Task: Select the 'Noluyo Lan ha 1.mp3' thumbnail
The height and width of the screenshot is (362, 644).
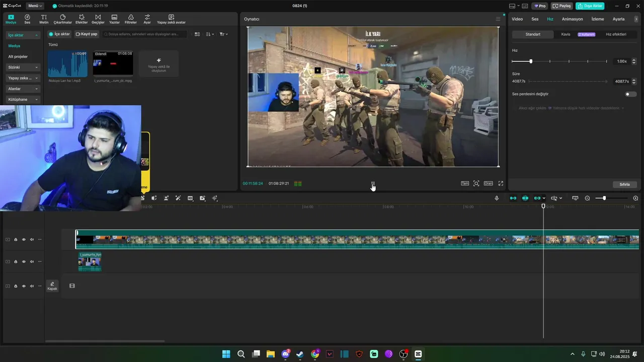Action: tap(67, 64)
